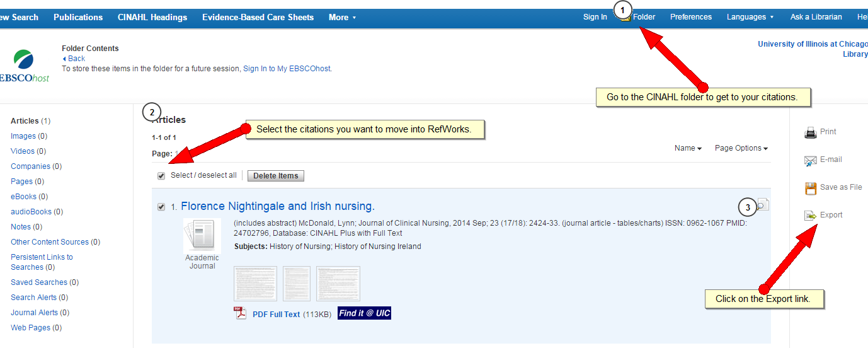This screenshot has height=348, width=868.
Task: Open the More menu in the top bar
Action: [342, 18]
